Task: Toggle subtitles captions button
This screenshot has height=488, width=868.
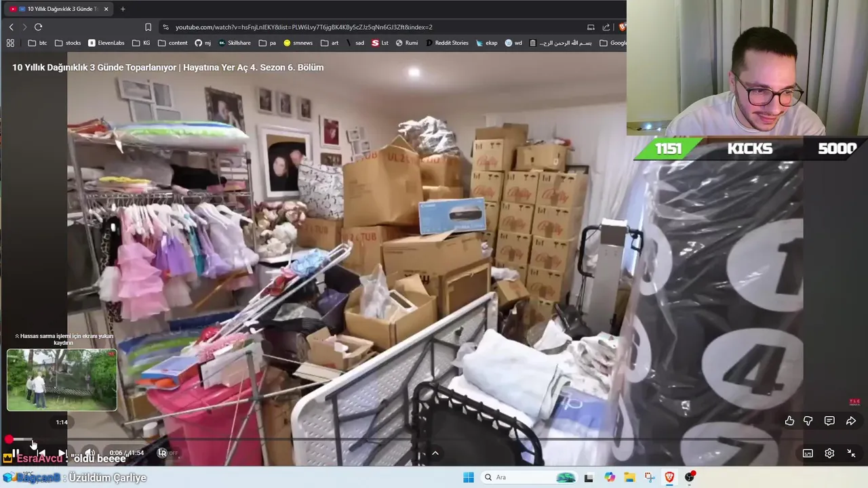Action: pos(808,453)
